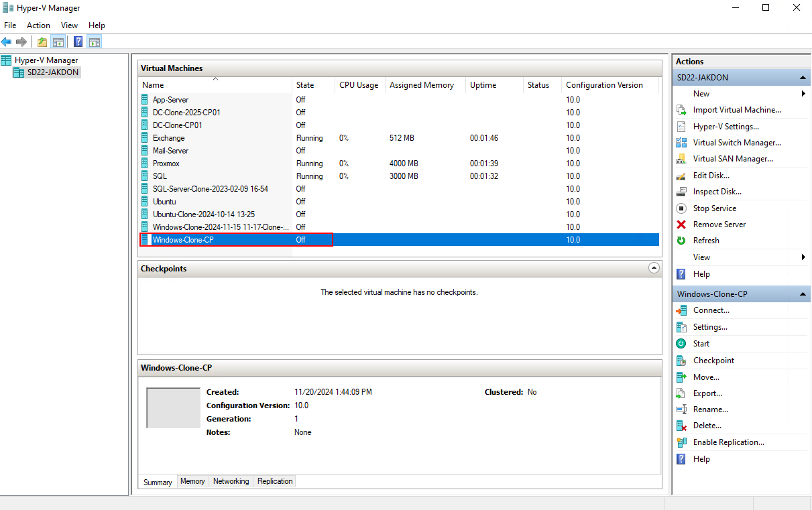Select SD22-JAKDON server in tree
Image resolution: width=812 pixels, height=510 pixels.
(52, 72)
